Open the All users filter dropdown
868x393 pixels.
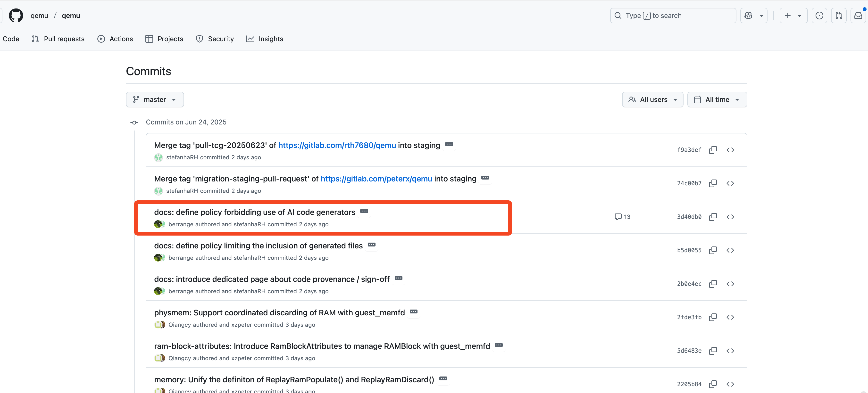tap(652, 99)
